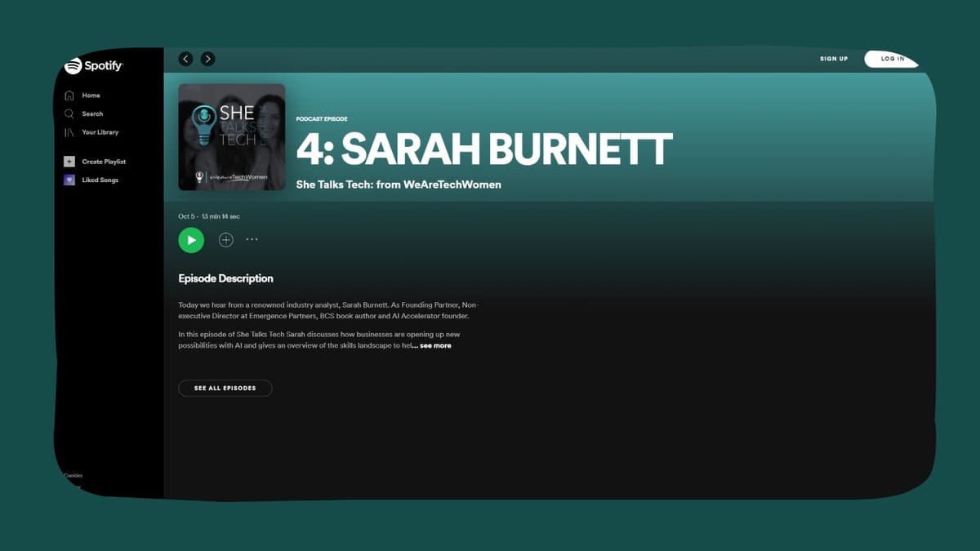The width and height of the screenshot is (980, 551).
Task: Expand the description via see more
Action: tap(435, 345)
